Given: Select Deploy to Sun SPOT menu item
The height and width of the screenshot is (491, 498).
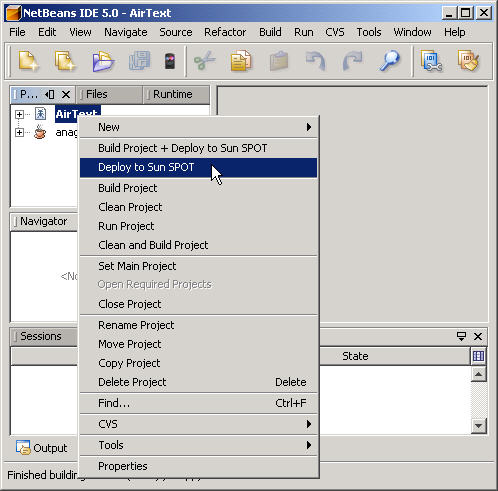Looking at the screenshot, I should coord(199,167).
